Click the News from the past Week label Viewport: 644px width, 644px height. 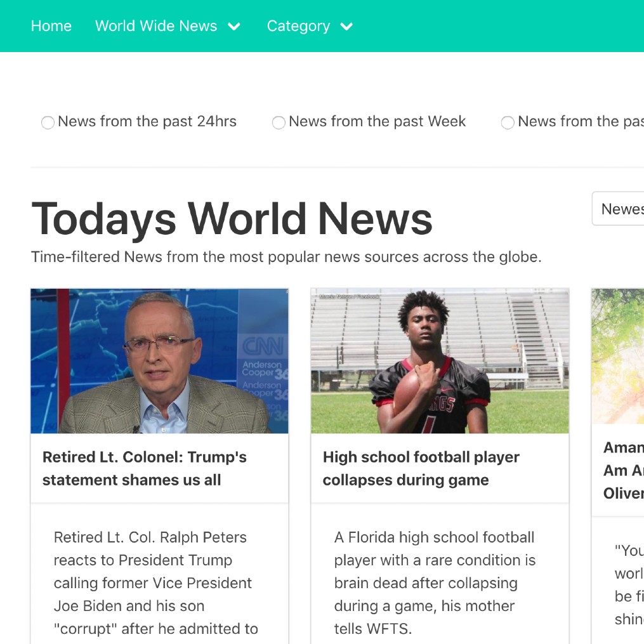(x=377, y=122)
